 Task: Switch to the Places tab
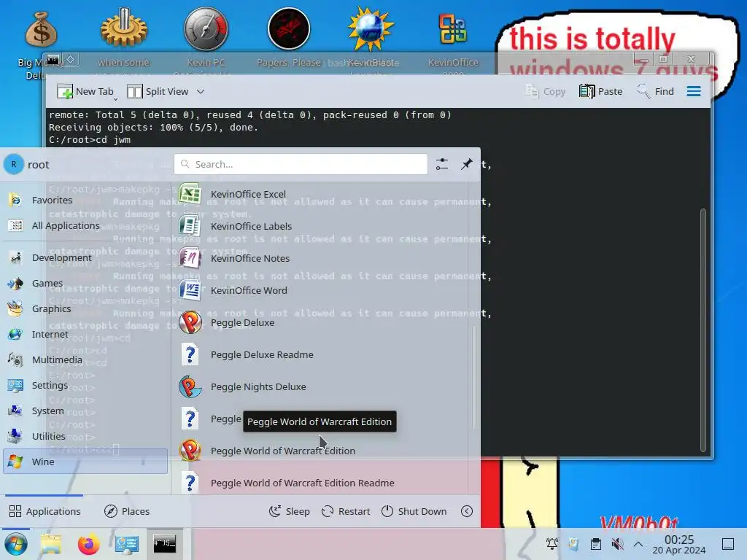point(127,511)
